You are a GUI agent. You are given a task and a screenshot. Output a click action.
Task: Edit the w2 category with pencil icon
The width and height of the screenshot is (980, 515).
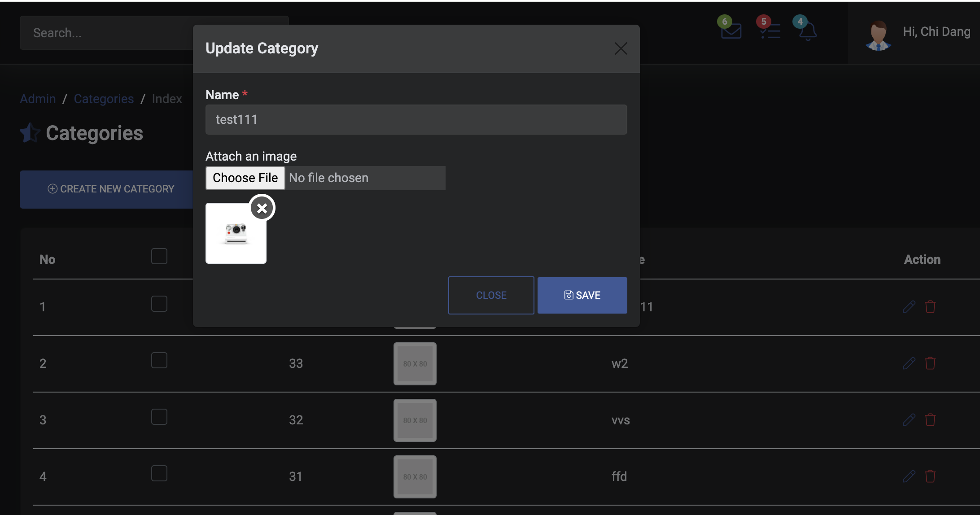pos(909,363)
